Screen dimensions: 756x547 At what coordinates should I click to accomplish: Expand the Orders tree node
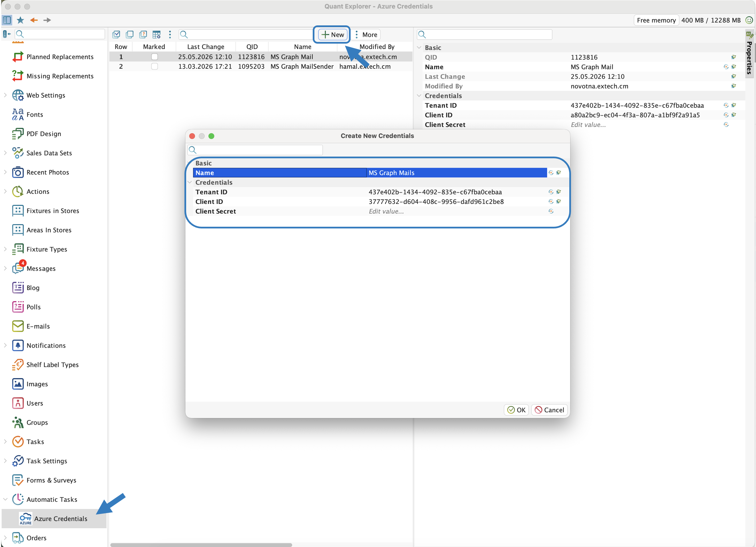5,538
